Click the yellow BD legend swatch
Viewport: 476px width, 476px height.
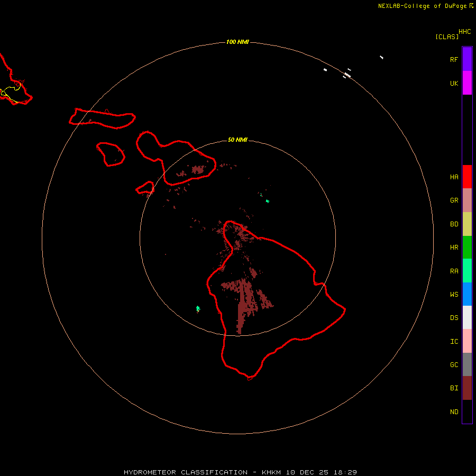(467, 224)
